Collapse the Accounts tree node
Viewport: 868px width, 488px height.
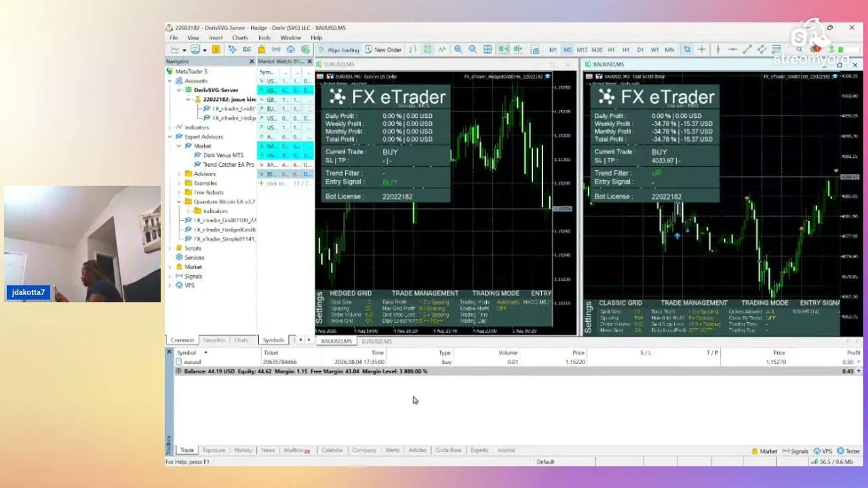(x=170, y=81)
